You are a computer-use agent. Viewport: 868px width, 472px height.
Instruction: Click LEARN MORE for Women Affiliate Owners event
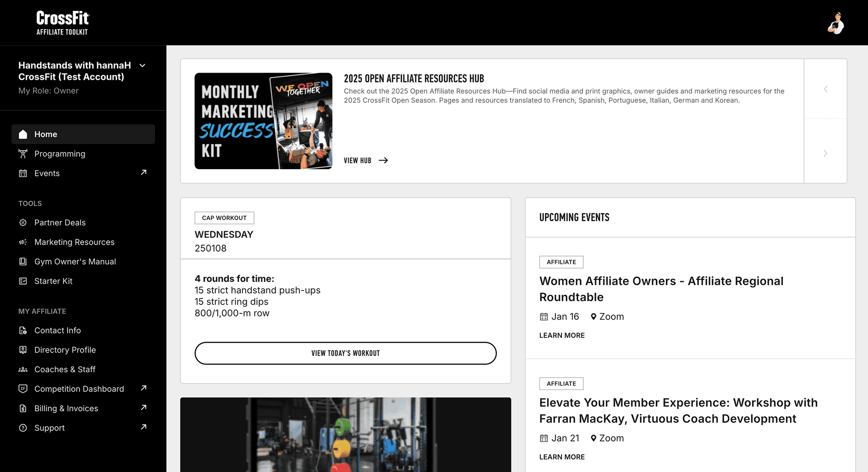pos(562,335)
